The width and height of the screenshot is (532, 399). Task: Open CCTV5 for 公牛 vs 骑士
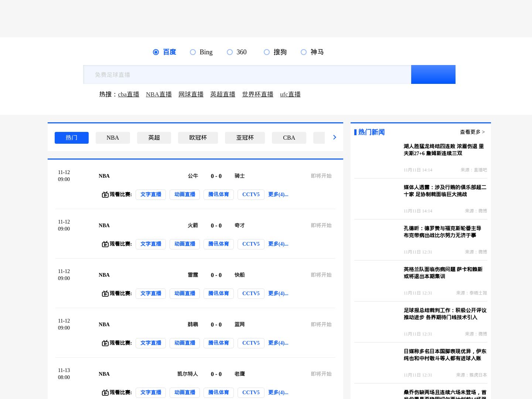point(251,195)
